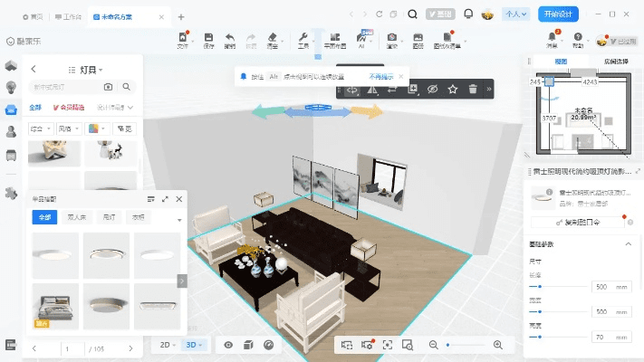Delete the selected lamp with the trash icon

[473, 89]
